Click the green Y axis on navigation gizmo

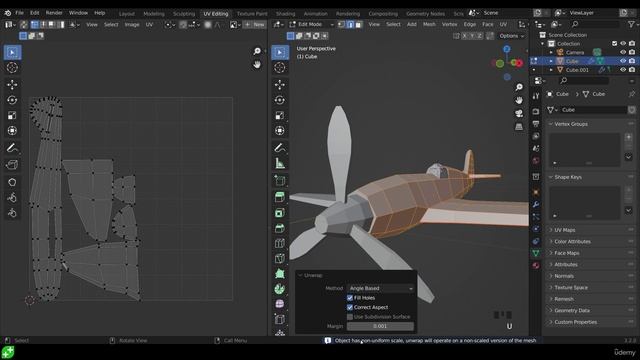click(500, 63)
